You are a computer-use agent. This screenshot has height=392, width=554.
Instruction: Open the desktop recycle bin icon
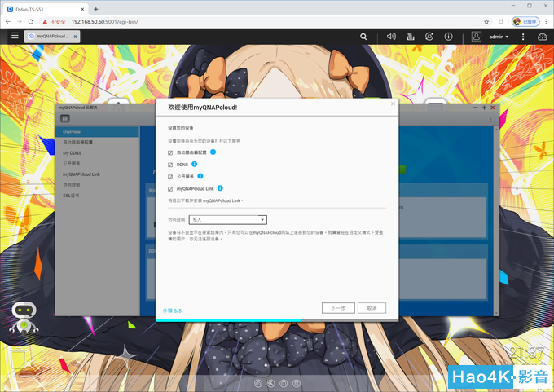point(19,359)
